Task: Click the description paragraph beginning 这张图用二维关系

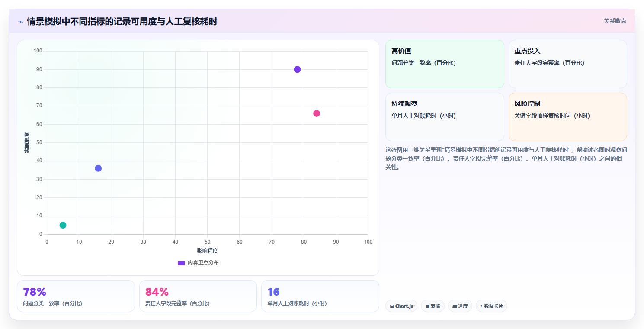Action: [x=506, y=158]
